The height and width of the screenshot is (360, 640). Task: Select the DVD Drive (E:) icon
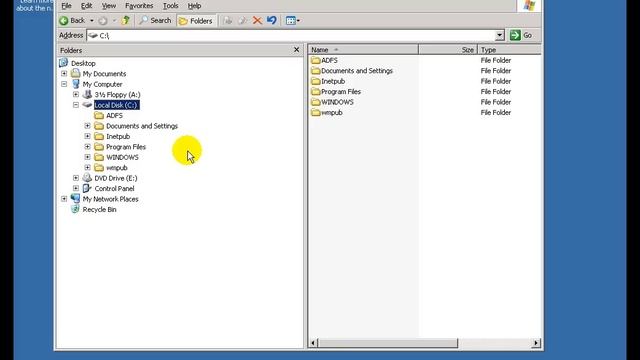87,178
